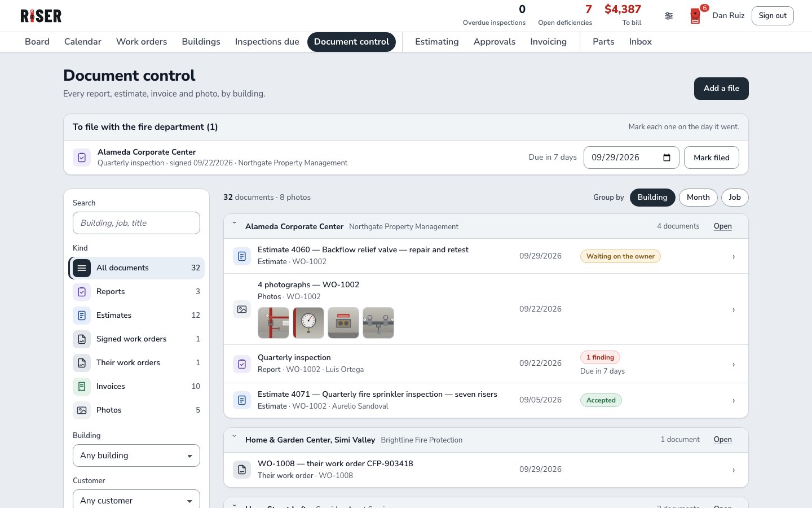The image size is (812, 508).
Task: Collapse the Alameda Corporate Center group
Action: (235, 224)
